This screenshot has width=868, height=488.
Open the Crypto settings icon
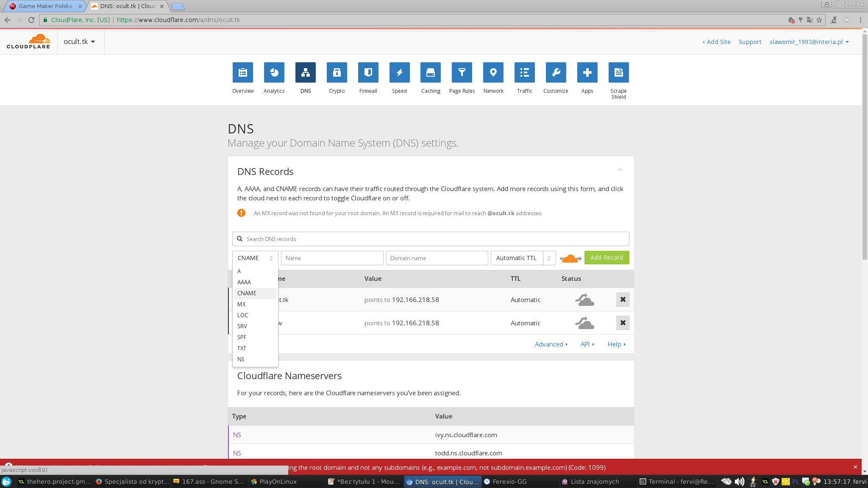337,72
